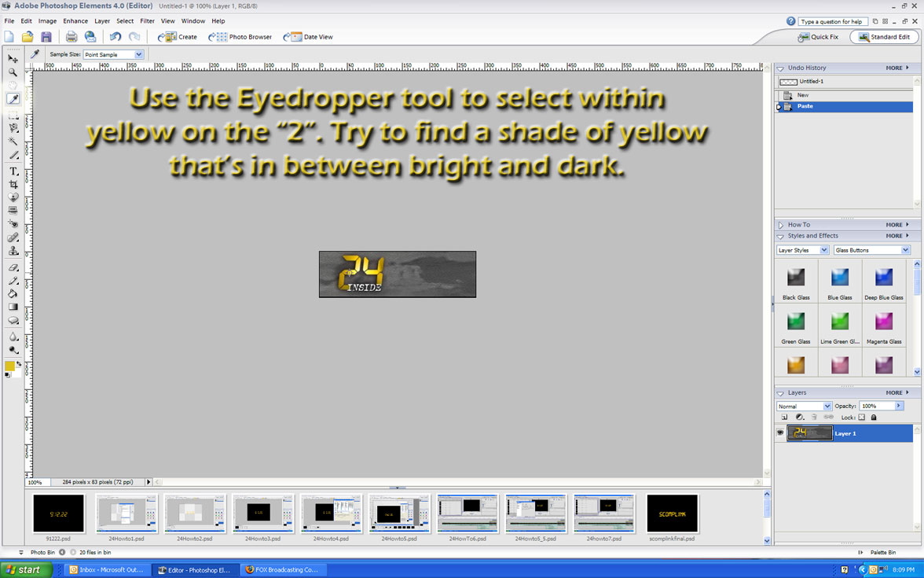Image resolution: width=924 pixels, height=578 pixels.
Task: Select the Healing Brush bandage tool
Action: coord(13,237)
